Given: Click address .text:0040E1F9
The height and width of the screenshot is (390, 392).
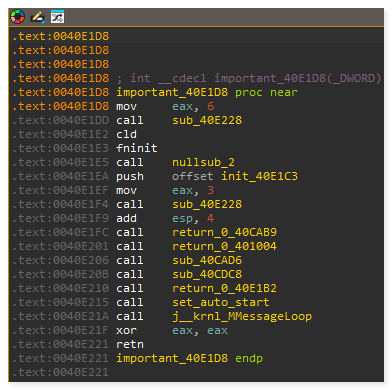Looking at the screenshot, I should click(x=60, y=218).
